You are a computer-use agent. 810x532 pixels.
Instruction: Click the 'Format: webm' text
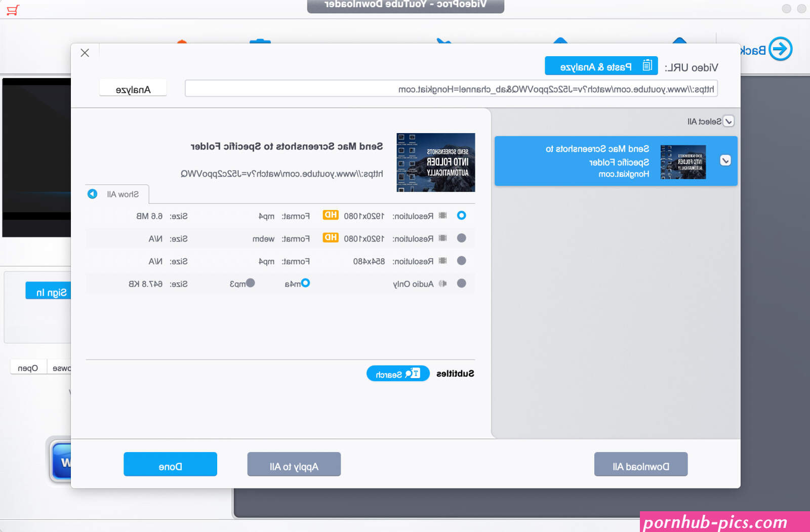281,239
